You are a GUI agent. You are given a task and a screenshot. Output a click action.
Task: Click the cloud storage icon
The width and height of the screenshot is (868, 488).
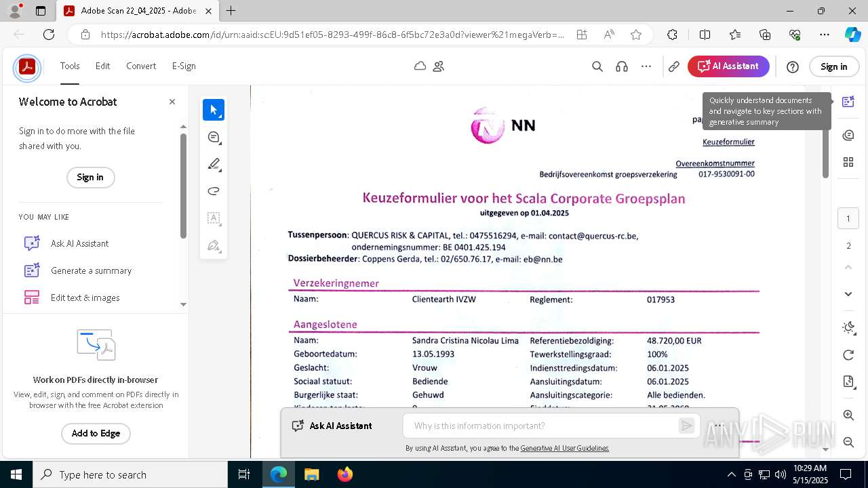(x=420, y=66)
